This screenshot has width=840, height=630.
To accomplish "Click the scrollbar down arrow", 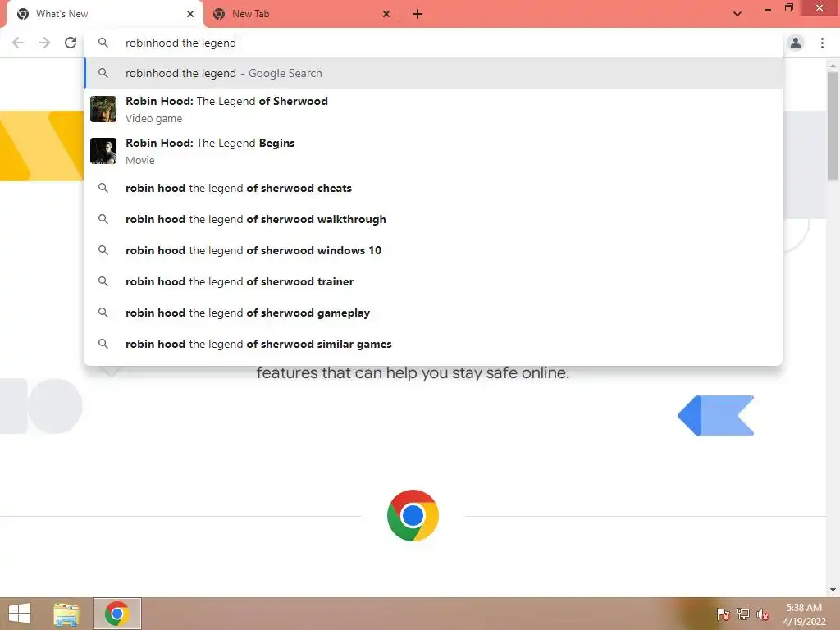I will click(x=833, y=590).
